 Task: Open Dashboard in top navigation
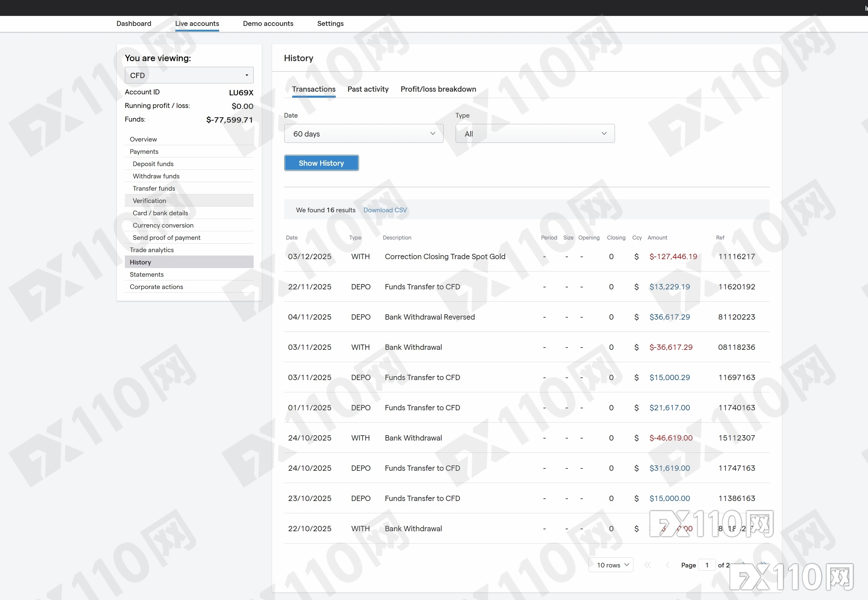click(134, 23)
